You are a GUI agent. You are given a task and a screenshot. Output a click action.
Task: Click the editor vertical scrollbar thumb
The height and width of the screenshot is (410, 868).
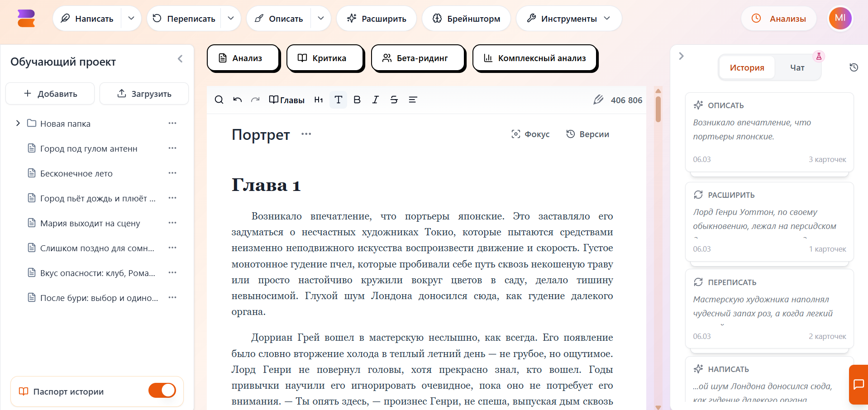coord(658,109)
